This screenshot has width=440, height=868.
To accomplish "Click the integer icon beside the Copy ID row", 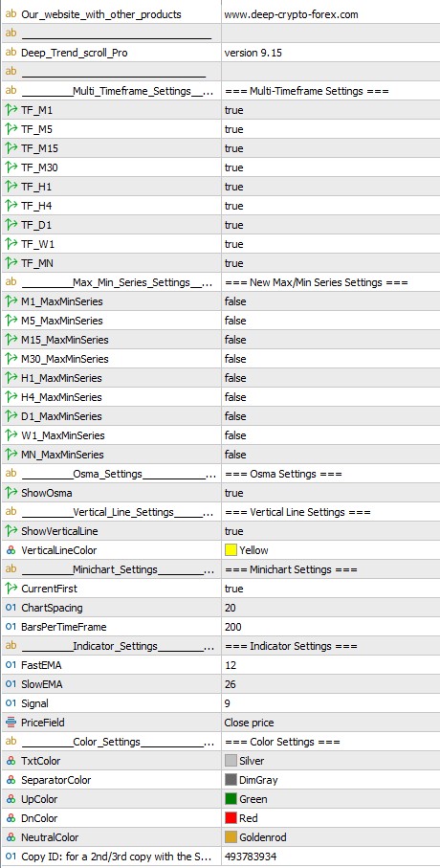I will click(x=11, y=857).
